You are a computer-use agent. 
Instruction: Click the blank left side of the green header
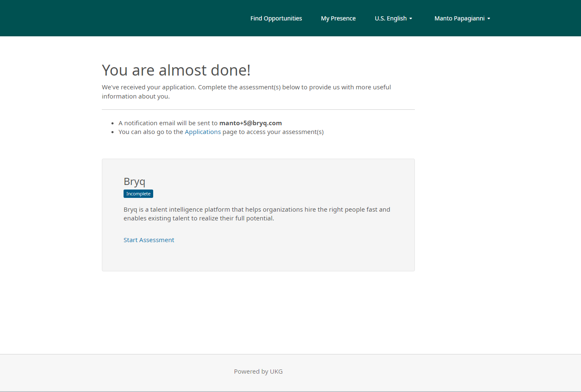104,18
